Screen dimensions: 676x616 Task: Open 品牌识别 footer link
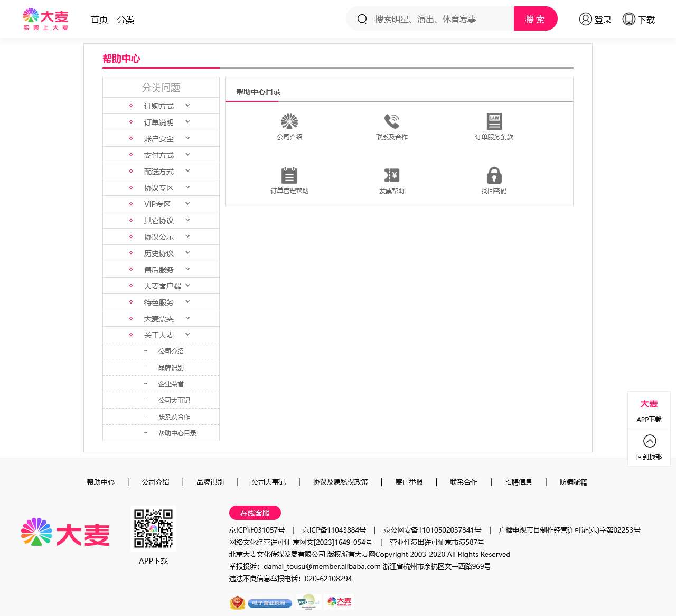click(x=210, y=482)
